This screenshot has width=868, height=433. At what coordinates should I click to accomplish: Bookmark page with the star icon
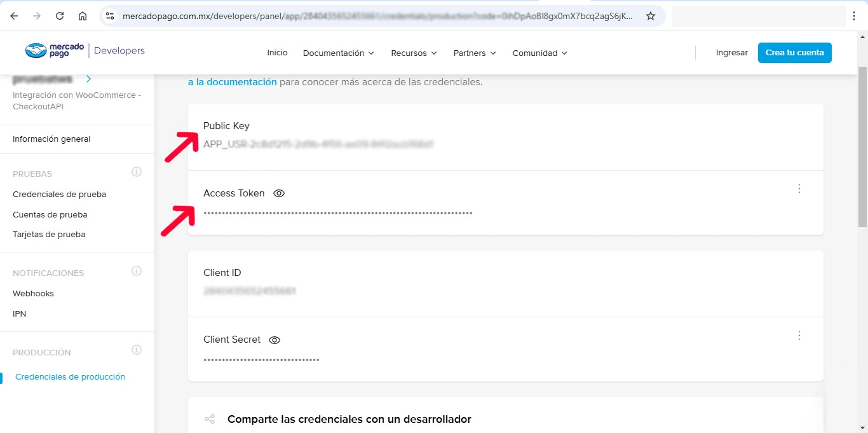click(650, 16)
